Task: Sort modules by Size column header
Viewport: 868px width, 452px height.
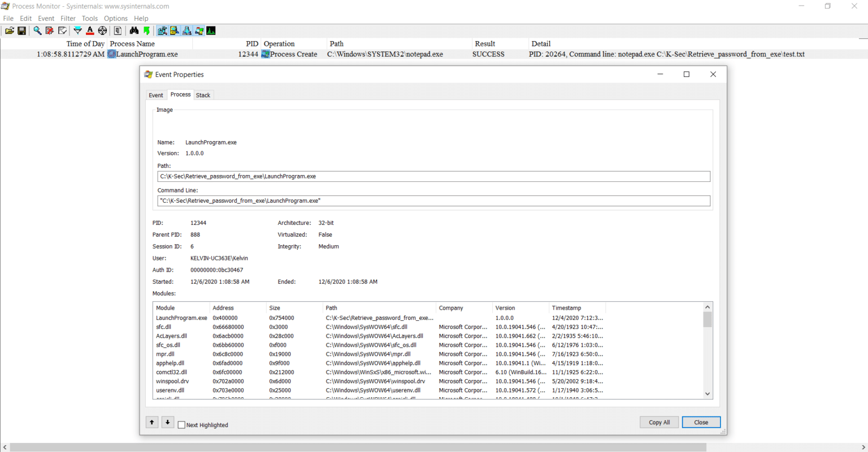Action: (294, 308)
